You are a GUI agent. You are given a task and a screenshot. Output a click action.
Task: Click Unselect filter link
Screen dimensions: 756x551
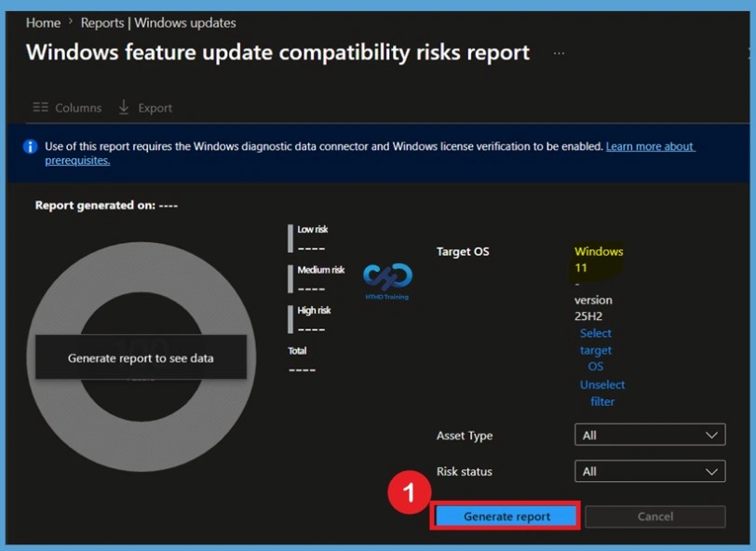[x=602, y=393]
